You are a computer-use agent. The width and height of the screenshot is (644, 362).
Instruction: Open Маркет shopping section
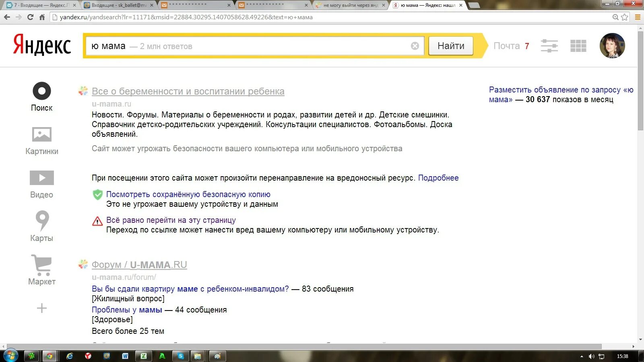(x=42, y=270)
